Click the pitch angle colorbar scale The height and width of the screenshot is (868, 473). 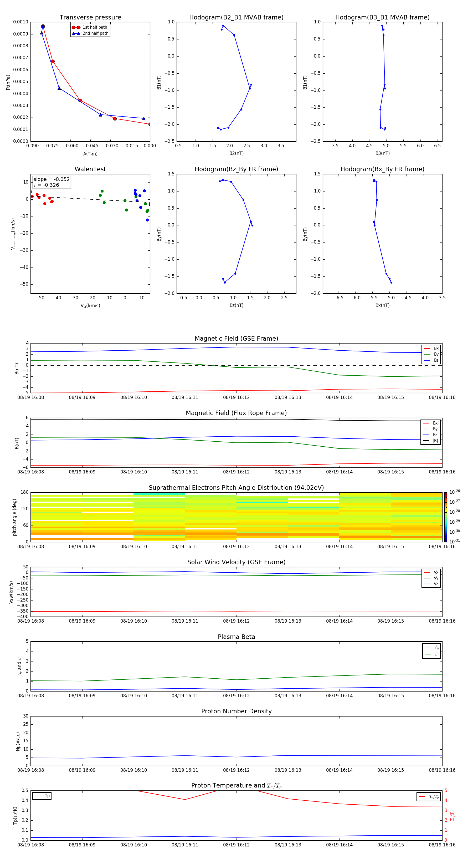tap(445, 517)
